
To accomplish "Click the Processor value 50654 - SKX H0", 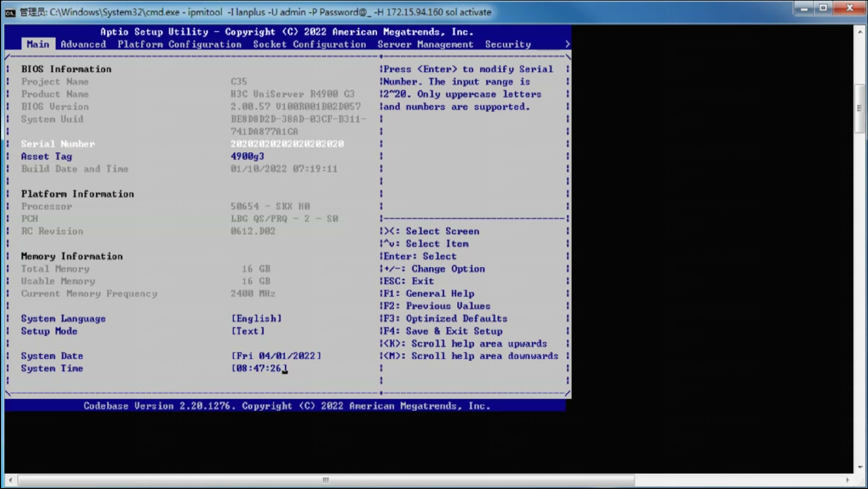I will click(270, 206).
